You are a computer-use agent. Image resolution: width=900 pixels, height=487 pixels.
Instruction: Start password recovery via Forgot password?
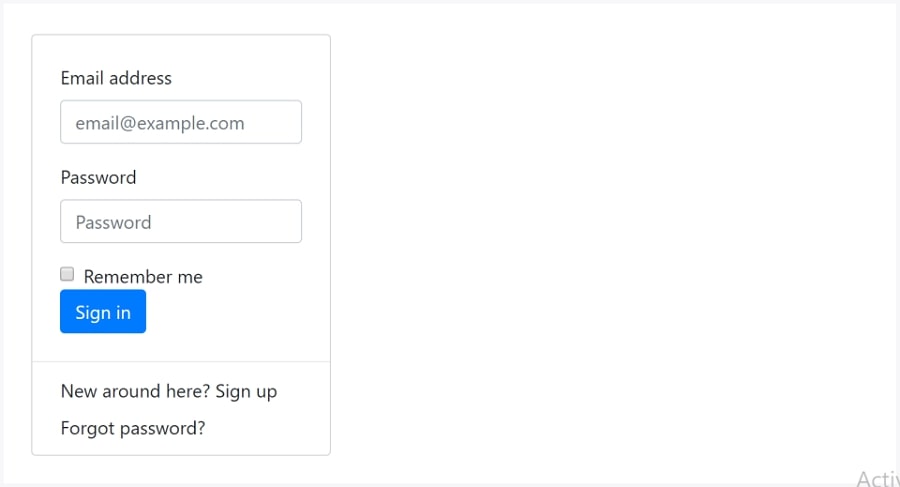coord(133,429)
